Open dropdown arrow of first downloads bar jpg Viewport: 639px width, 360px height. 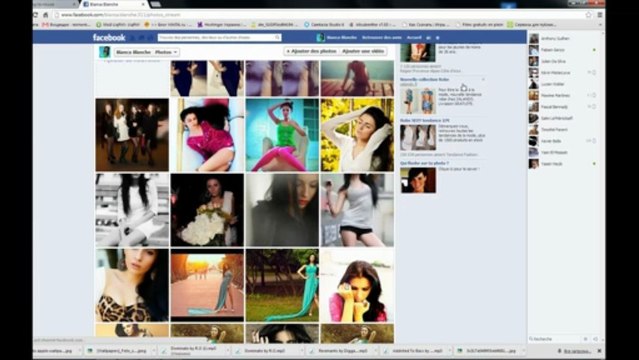(79, 351)
